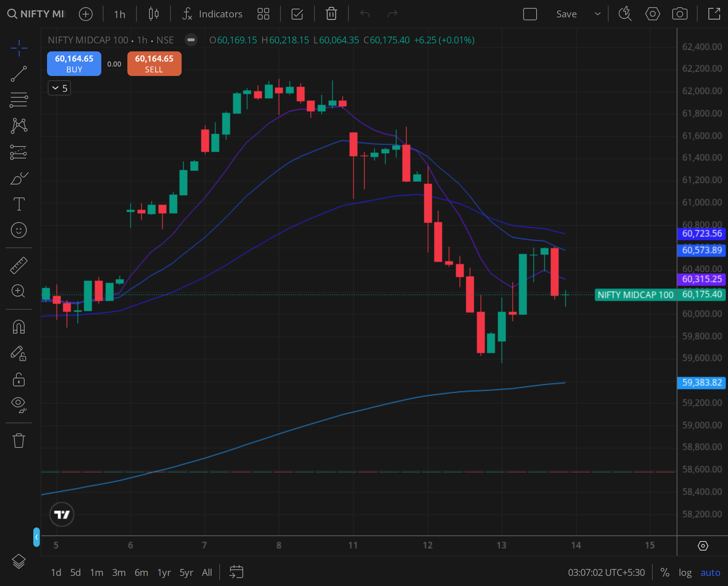
Task: Expand the left side panel handle
Action: coord(37,537)
